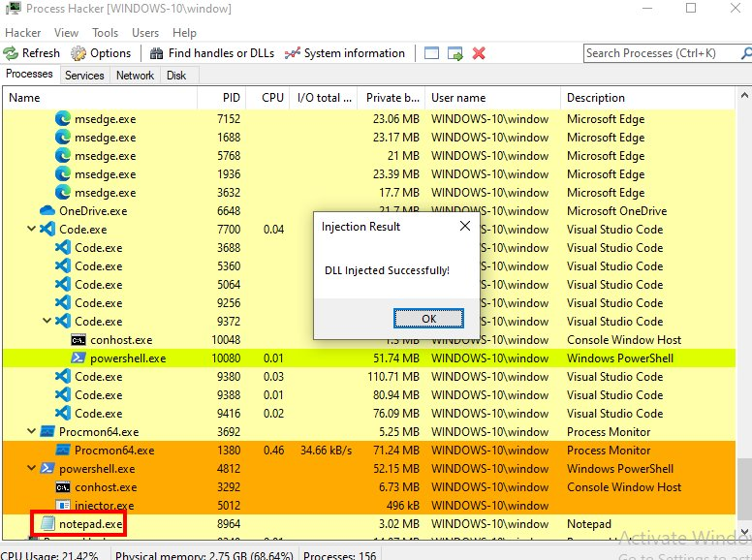Screen dimensions: 752x560
Task: Open Options from the toolbar
Action: [x=101, y=53]
